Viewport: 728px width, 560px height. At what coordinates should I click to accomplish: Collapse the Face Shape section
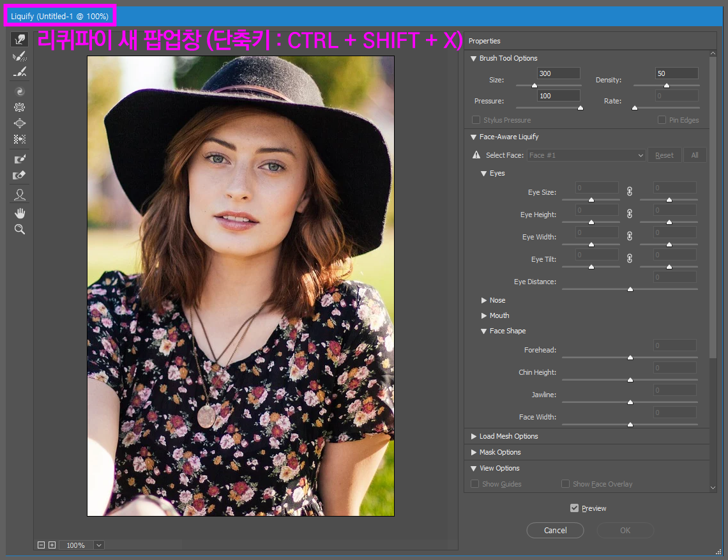[x=484, y=331]
